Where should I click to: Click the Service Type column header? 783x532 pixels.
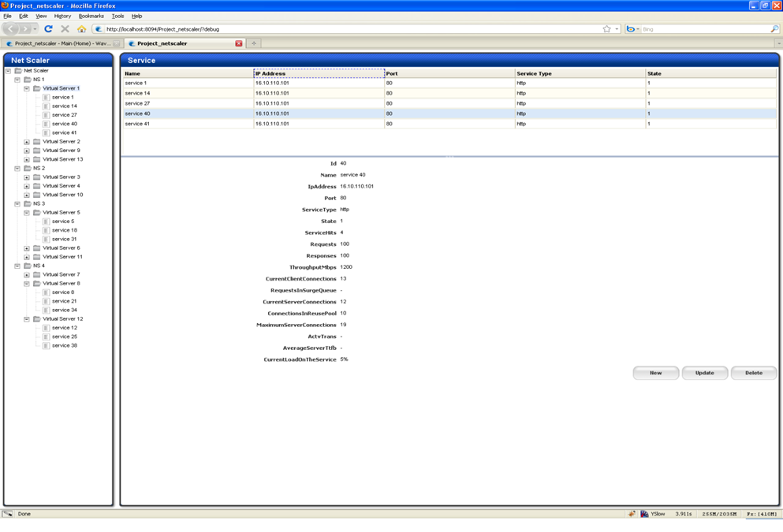tap(534, 73)
